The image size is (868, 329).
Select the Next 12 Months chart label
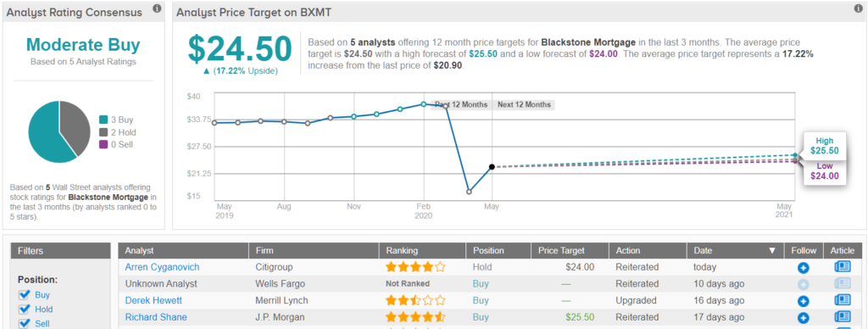coord(524,104)
